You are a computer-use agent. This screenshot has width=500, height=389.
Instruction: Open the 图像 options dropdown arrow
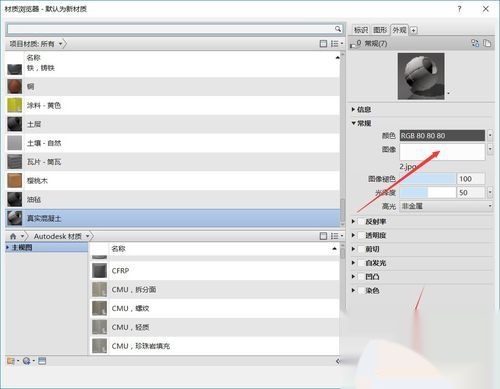point(490,149)
